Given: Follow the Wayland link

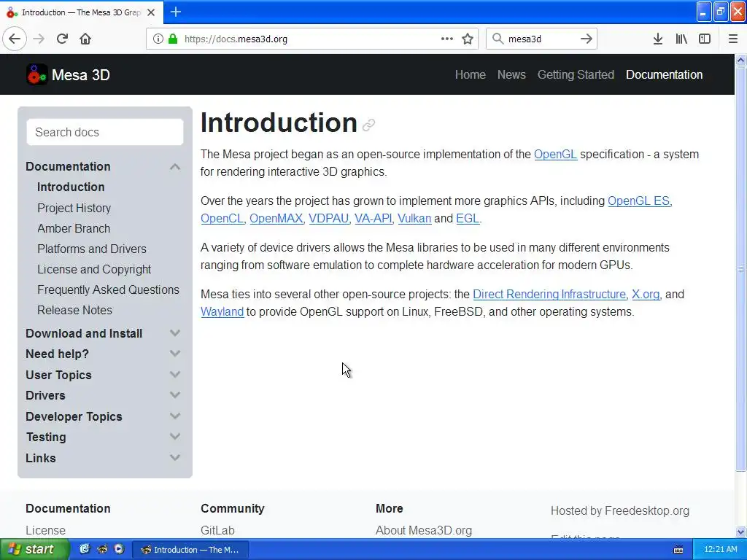Looking at the screenshot, I should coord(222,312).
